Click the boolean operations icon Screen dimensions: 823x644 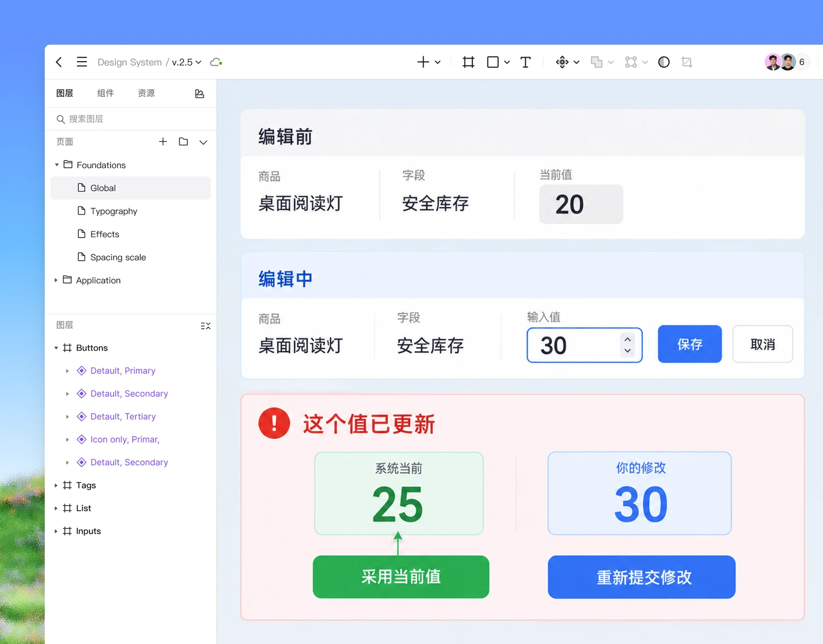(x=597, y=62)
